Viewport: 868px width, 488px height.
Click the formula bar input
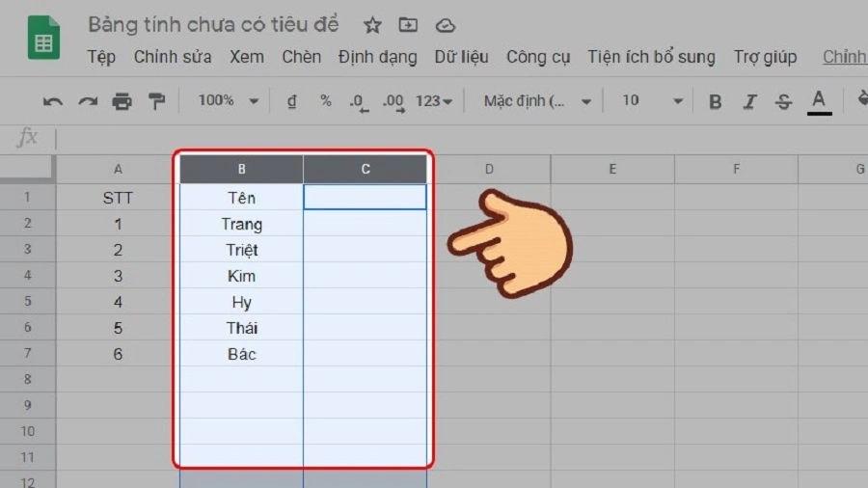(462, 138)
